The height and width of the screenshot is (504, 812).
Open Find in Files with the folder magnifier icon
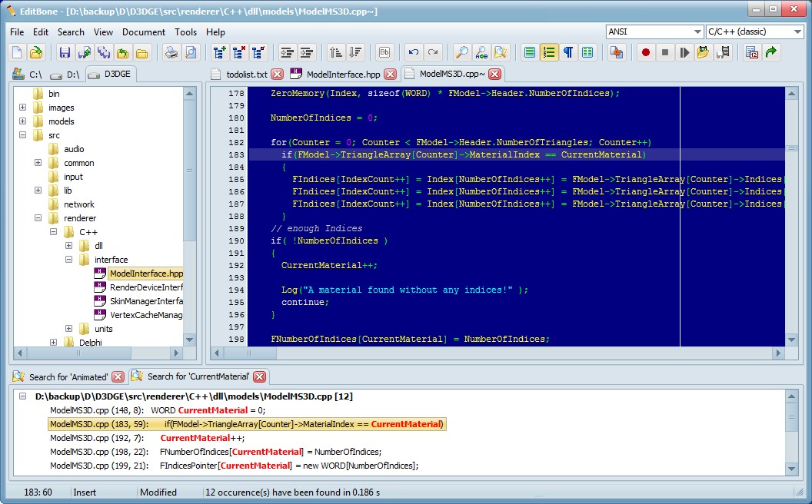501,52
